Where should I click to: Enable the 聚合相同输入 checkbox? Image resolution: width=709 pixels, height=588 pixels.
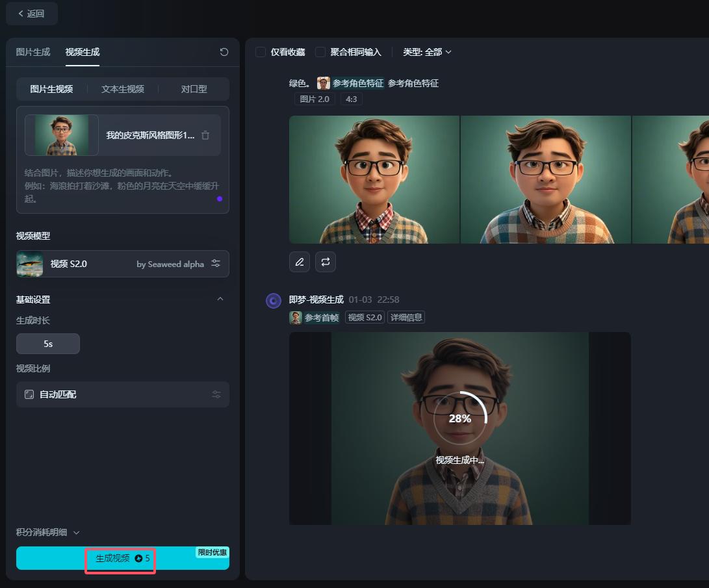coord(320,52)
